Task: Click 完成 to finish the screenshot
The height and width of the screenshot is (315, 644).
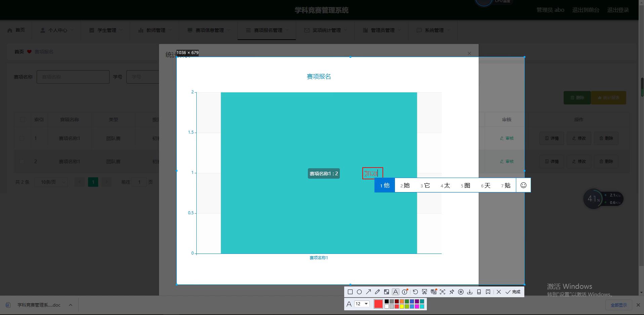Action: [513, 292]
